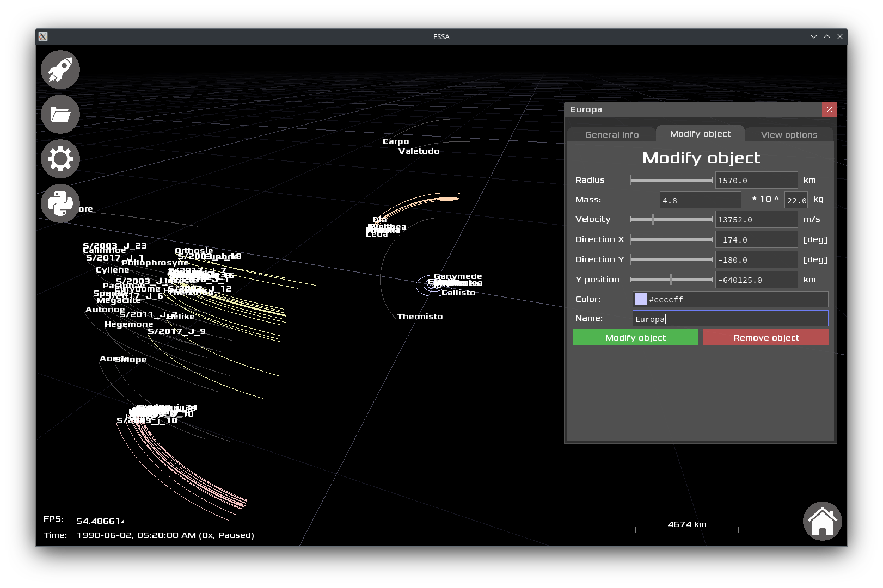Select the Modify object tab
883x588 pixels.
(x=700, y=133)
